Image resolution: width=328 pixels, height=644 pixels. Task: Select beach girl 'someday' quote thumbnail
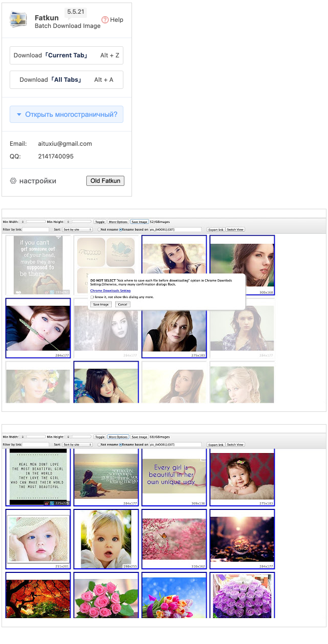[x=106, y=477]
